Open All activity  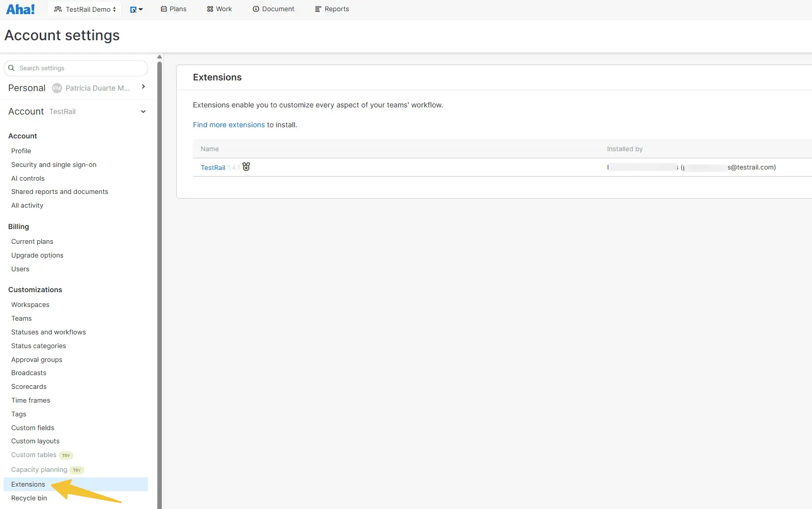pyautogui.click(x=27, y=206)
